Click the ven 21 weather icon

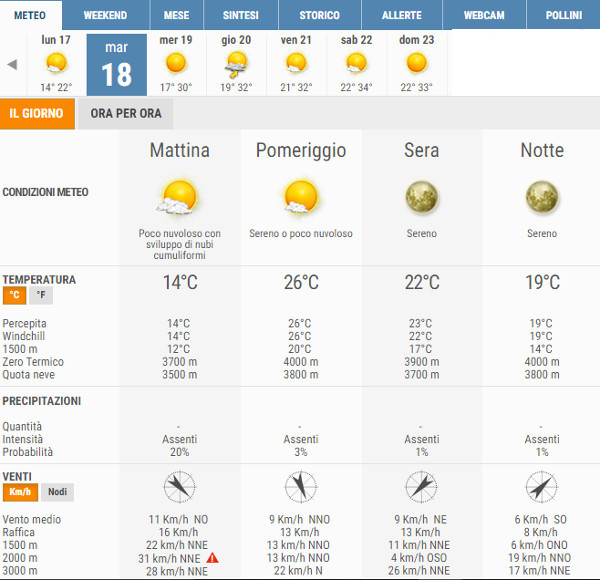(296, 63)
